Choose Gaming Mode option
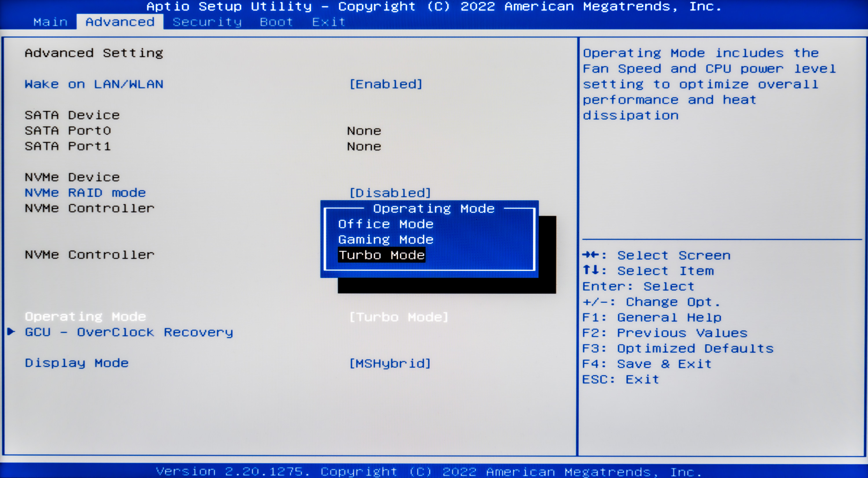The height and width of the screenshot is (478, 868). 385,239
